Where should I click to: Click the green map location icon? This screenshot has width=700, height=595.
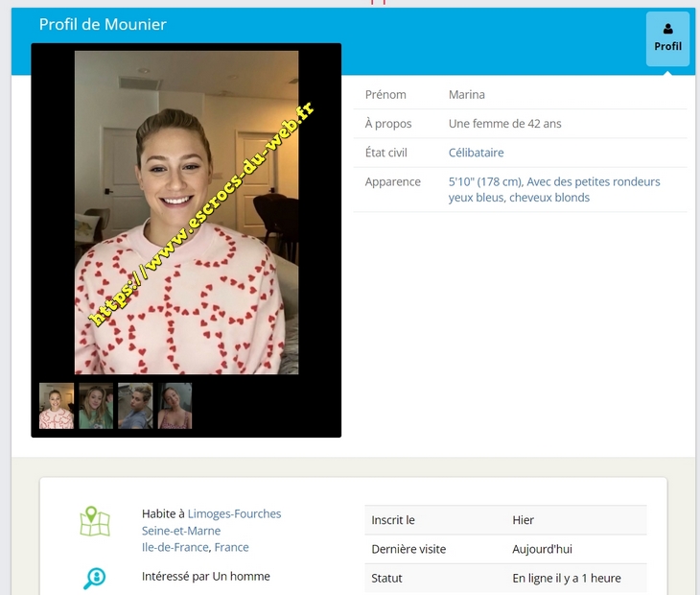click(x=95, y=521)
